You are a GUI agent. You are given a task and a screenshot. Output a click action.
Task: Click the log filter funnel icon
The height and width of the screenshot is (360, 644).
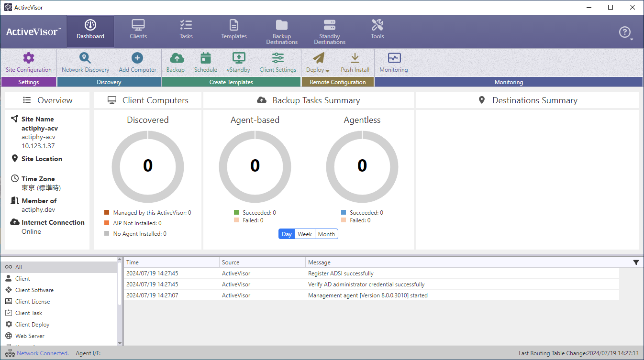click(x=636, y=262)
